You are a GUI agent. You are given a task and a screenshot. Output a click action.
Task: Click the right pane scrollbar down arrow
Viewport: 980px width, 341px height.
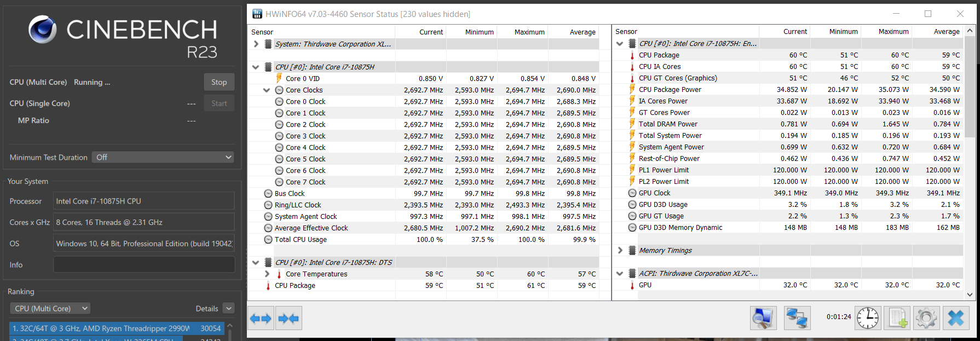click(x=970, y=294)
